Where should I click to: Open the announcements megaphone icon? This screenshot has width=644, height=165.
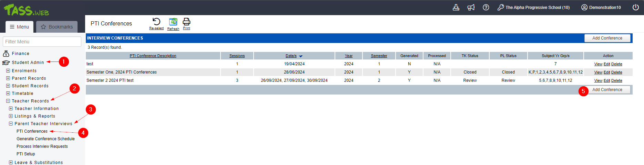pyautogui.click(x=471, y=7)
